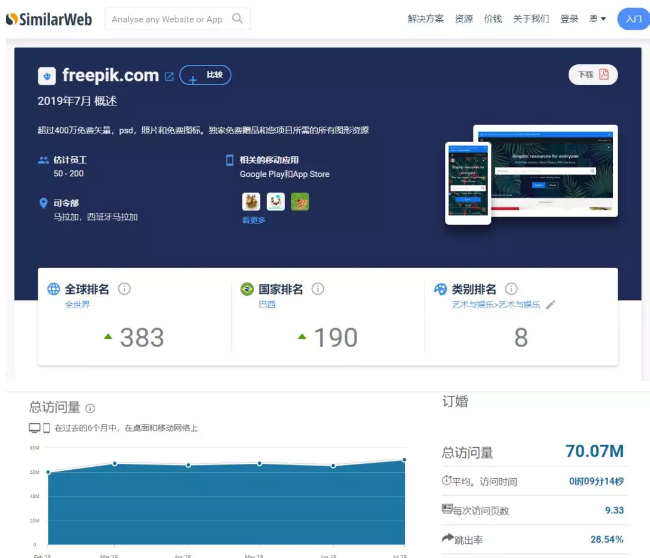Click the mobile device icon under 总访问量
650x558 pixels.
click(x=46, y=428)
